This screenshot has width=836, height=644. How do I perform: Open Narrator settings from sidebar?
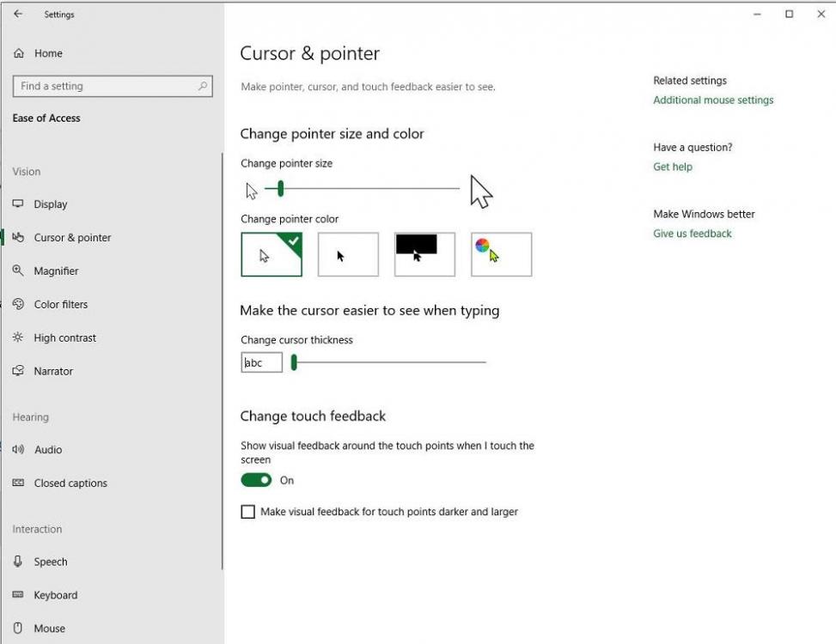point(53,372)
